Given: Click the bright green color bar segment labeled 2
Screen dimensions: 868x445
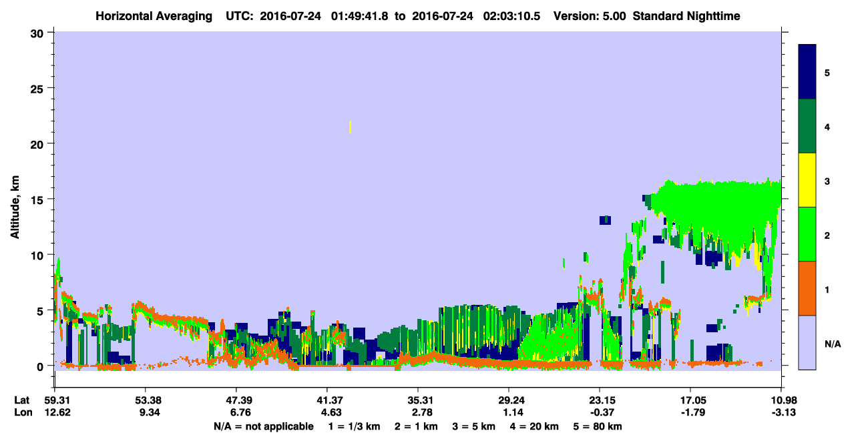Looking at the screenshot, I should (807, 234).
